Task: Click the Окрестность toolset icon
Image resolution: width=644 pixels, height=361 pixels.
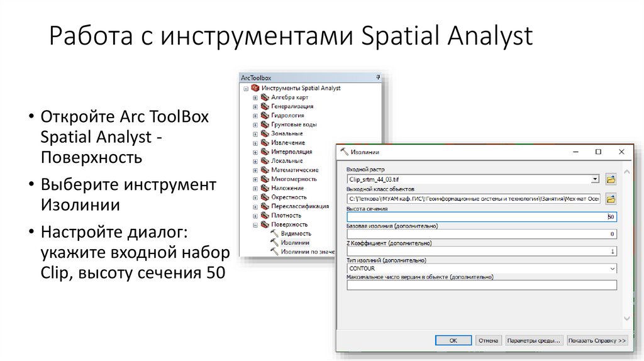Action: pyautogui.click(x=265, y=197)
